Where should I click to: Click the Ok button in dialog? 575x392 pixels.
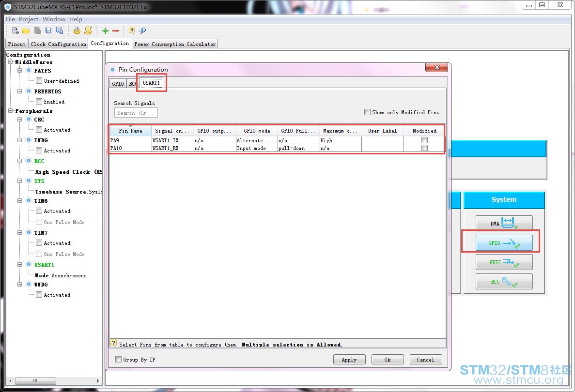388,360
